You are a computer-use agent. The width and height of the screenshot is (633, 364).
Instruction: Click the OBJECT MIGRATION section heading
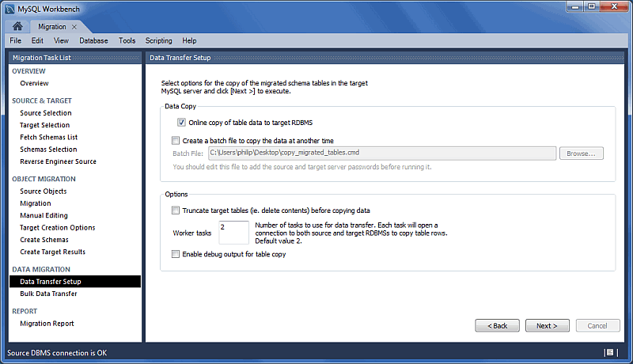click(44, 179)
